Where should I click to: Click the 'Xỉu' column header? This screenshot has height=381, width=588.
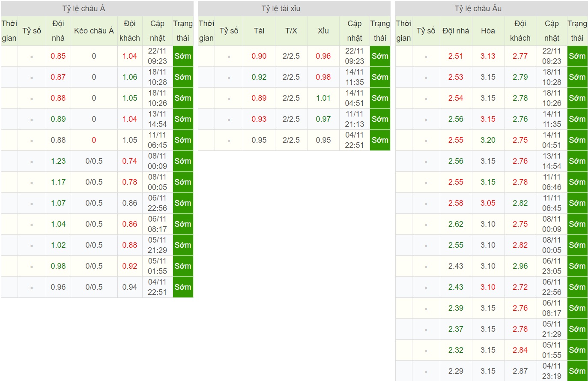323,31
